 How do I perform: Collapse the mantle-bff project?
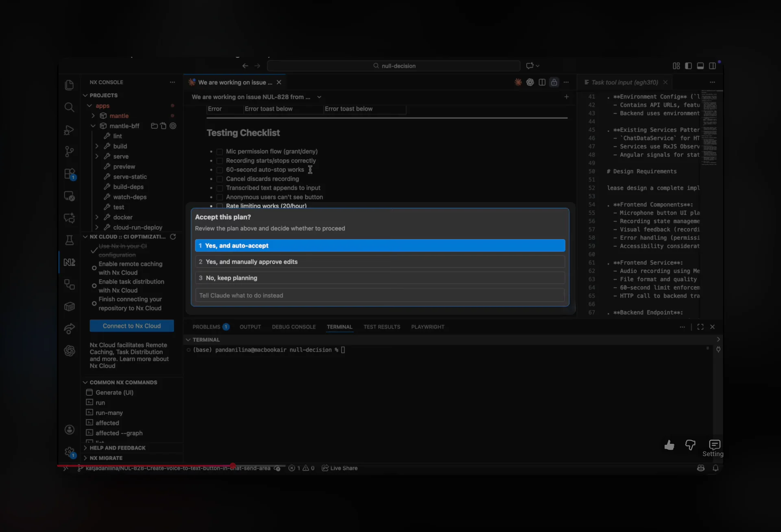(x=93, y=126)
